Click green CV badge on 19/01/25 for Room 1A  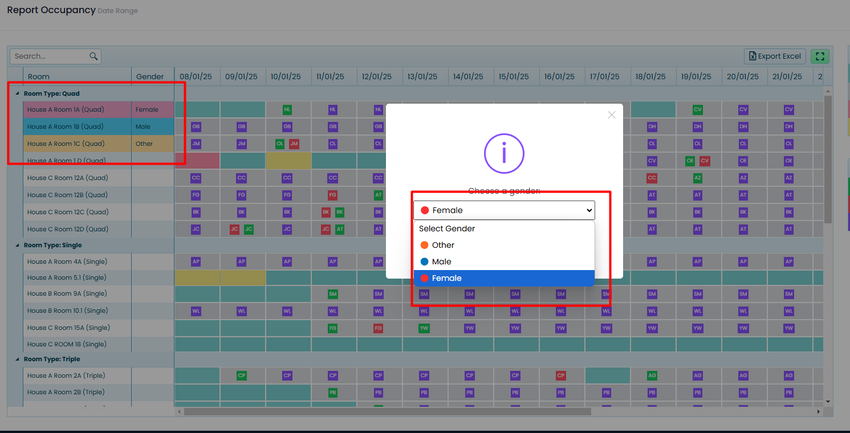tap(698, 109)
